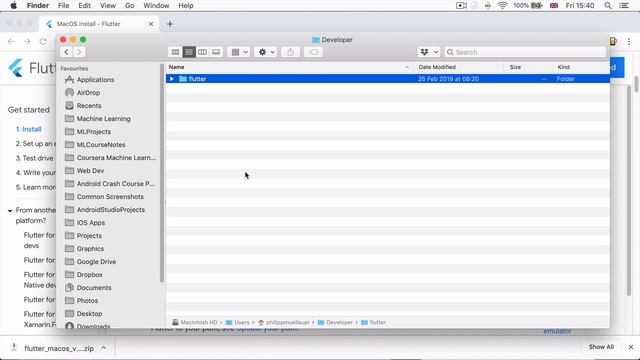
Task: Click Developer in the path bar
Action: coord(335,322)
